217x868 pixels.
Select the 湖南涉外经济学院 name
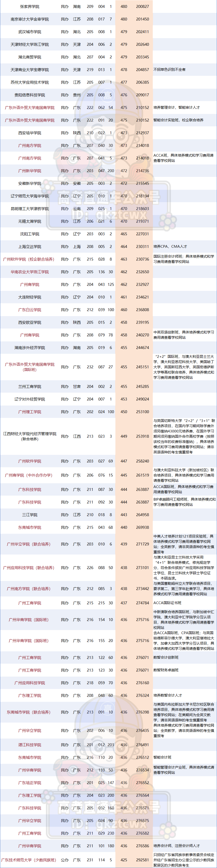(x=30, y=348)
